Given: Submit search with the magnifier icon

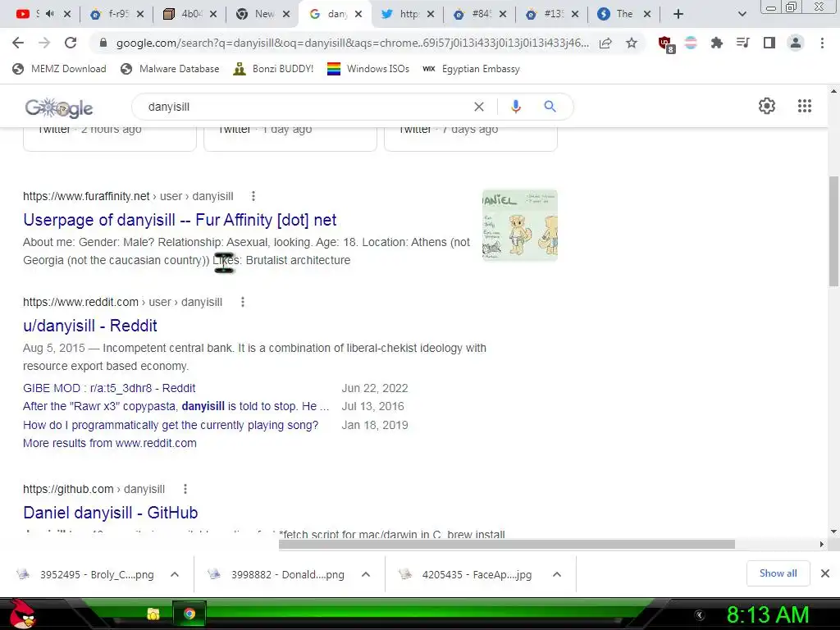Looking at the screenshot, I should (x=550, y=107).
